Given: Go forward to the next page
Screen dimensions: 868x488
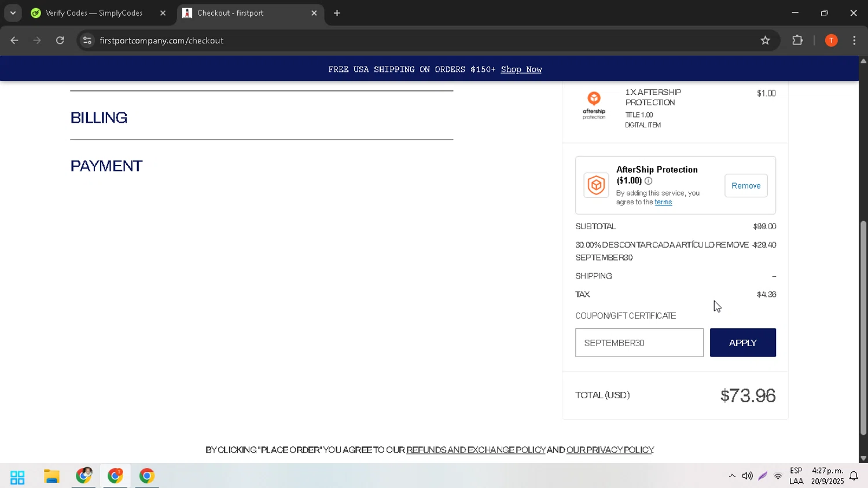Looking at the screenshot, I should click(37, 41).
